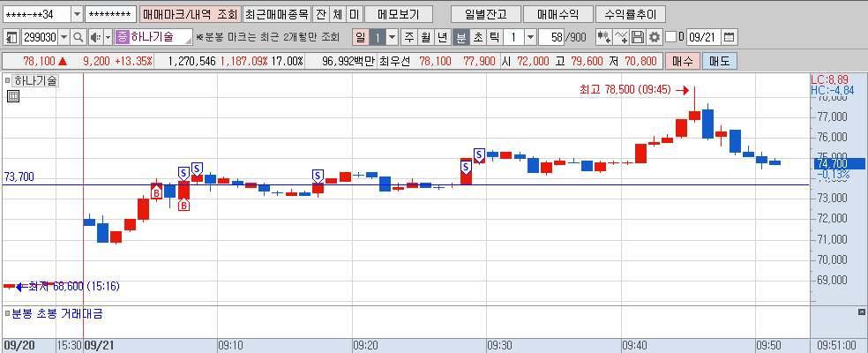Open the minute interval dropdown next to 틱

point(530,38)
